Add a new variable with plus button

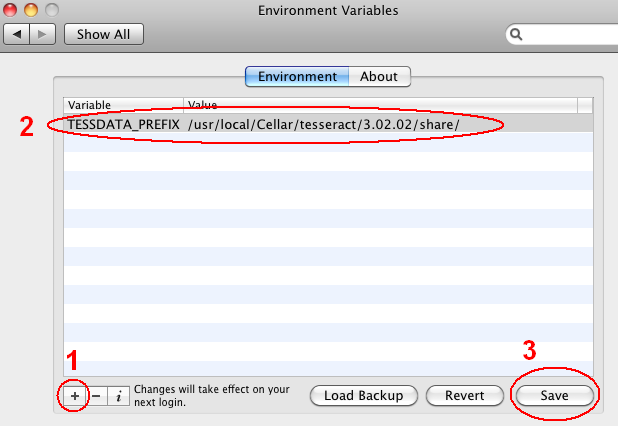[75, 396]
